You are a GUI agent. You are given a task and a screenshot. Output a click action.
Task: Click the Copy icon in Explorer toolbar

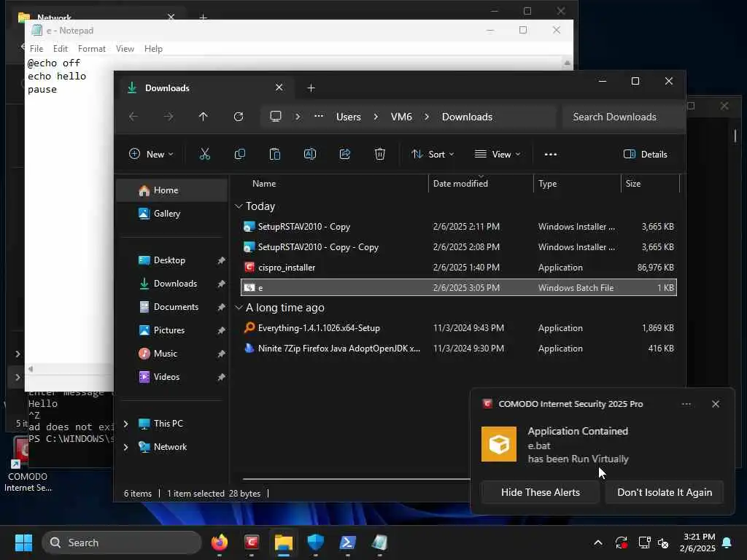[239, 154]
